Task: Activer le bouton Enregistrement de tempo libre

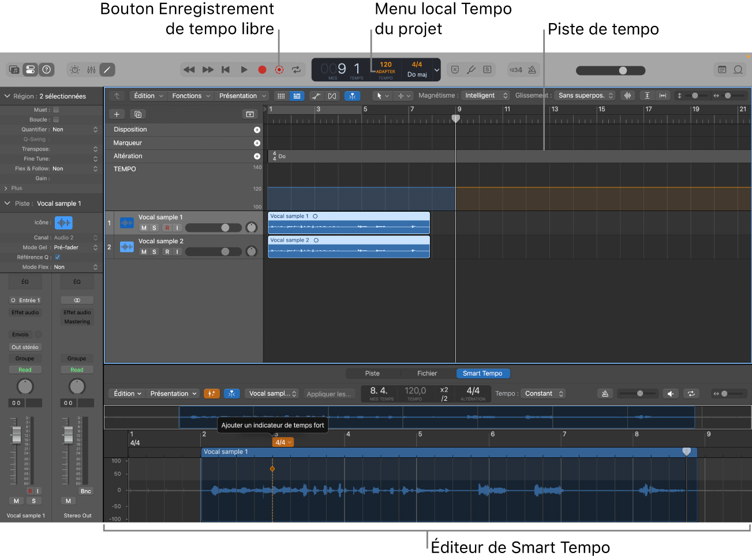Action: 279,69
